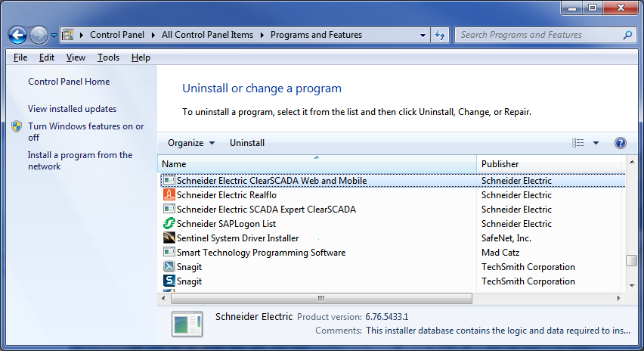Screen dimensions: 644x351
Task: Click the horizontal scrollbar thumb
Action: click(x=321, y=298)
